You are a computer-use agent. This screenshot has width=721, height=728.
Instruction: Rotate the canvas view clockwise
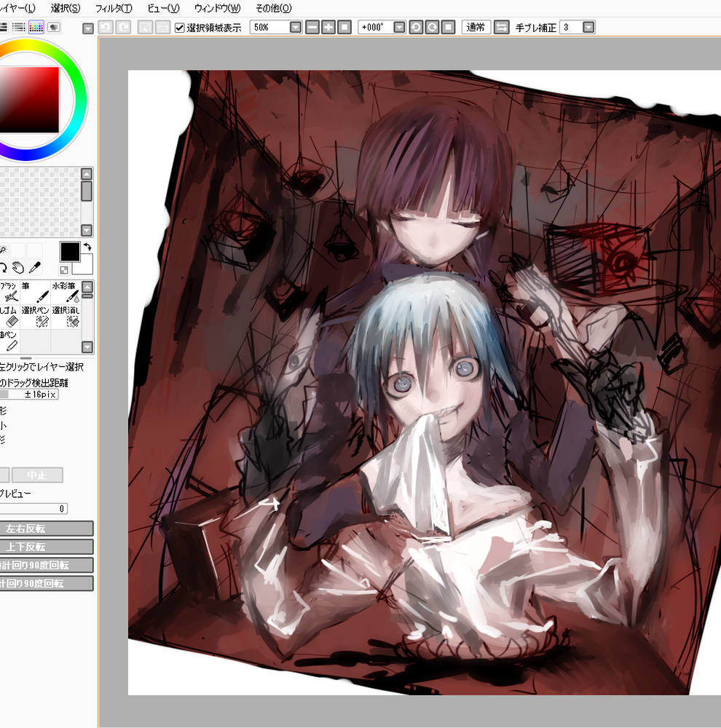coord(432,28)
